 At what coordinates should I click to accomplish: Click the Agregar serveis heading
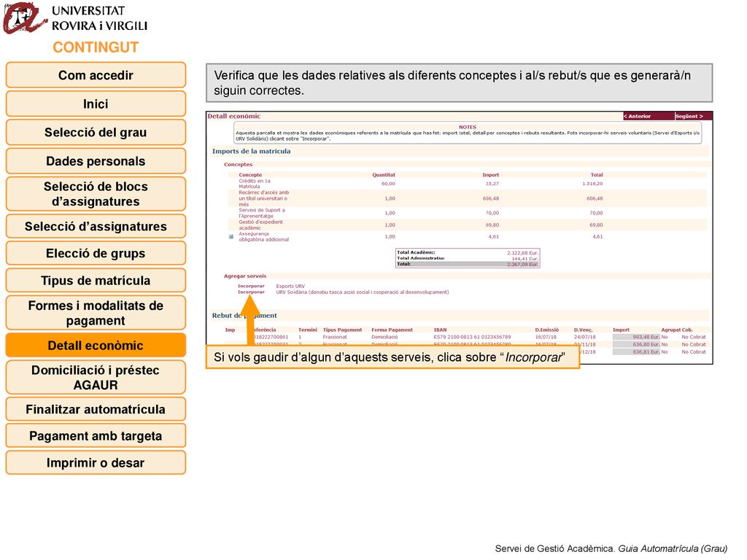click(x=245, y=276)
